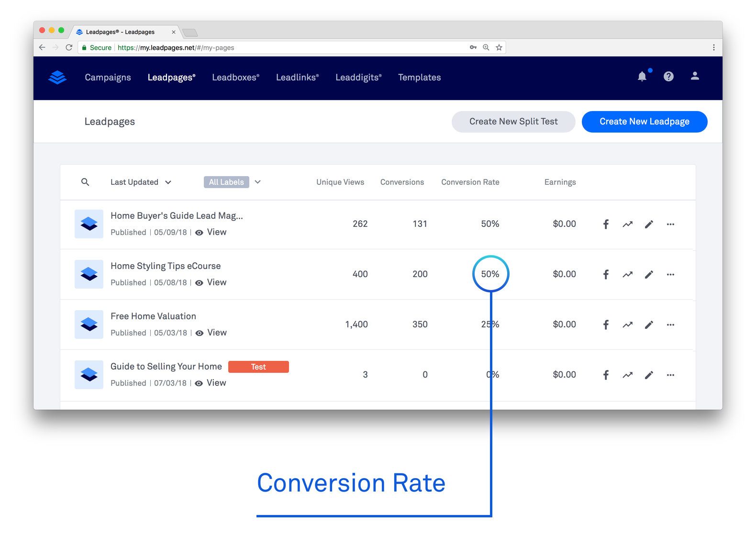Expand the All Labels filter dropdown arrow

tap(257, 182)
